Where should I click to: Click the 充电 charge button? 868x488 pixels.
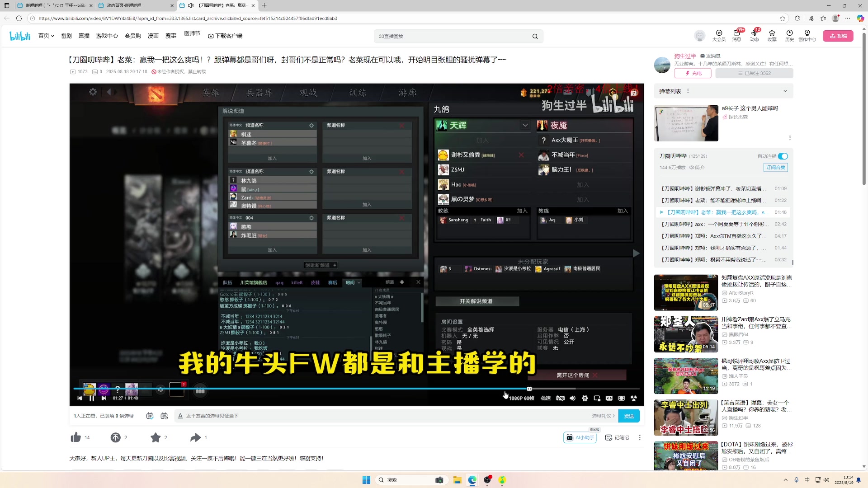[693, 73]
